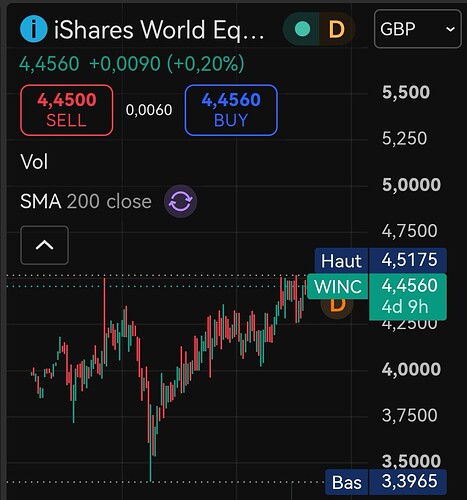Viewport: 467px width, 500px height.
Task: Select the Vol indicator label
Action: 34,162
